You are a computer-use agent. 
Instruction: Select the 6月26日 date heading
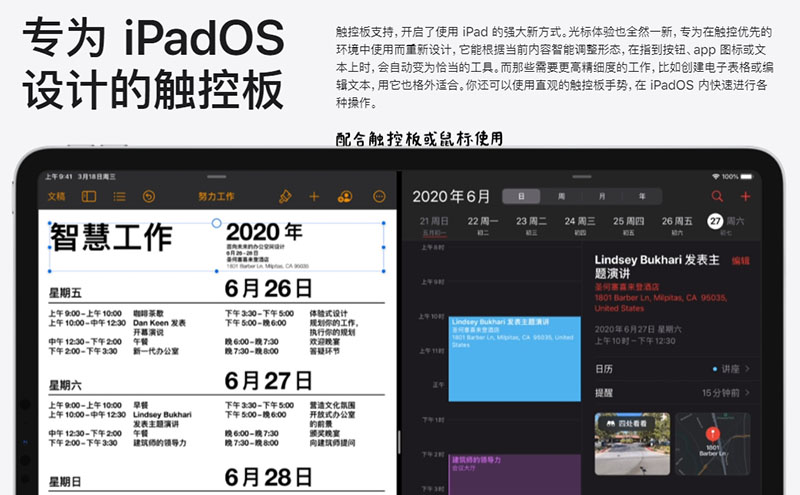[268, 288]
